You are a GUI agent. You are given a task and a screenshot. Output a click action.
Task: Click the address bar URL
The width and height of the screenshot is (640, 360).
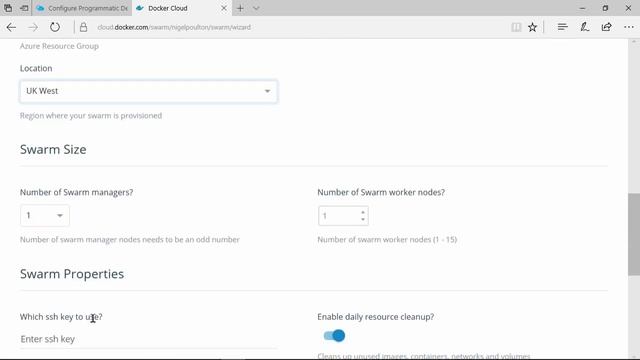pyautogui.click(x=174, y=27)
